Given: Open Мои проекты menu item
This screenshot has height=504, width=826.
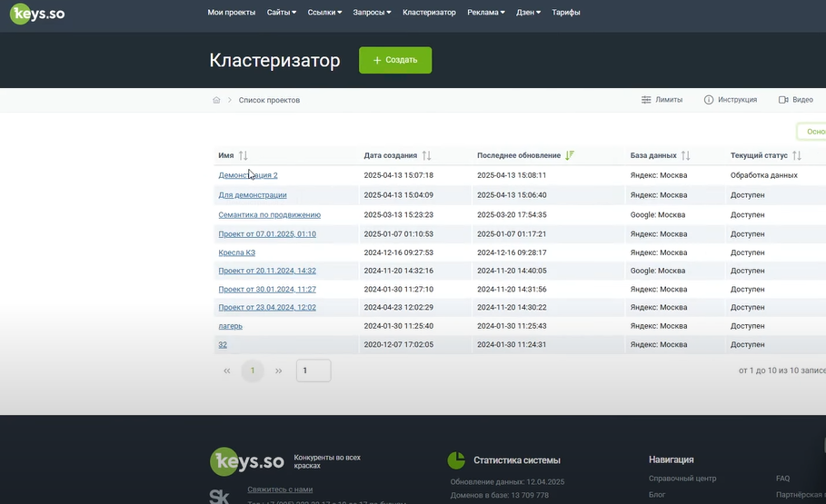Looking at the screenshot, I should [x=231, y=12].
